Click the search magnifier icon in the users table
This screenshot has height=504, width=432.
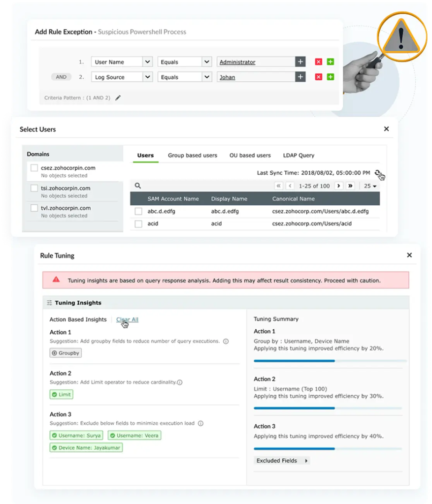coord(138,186)
